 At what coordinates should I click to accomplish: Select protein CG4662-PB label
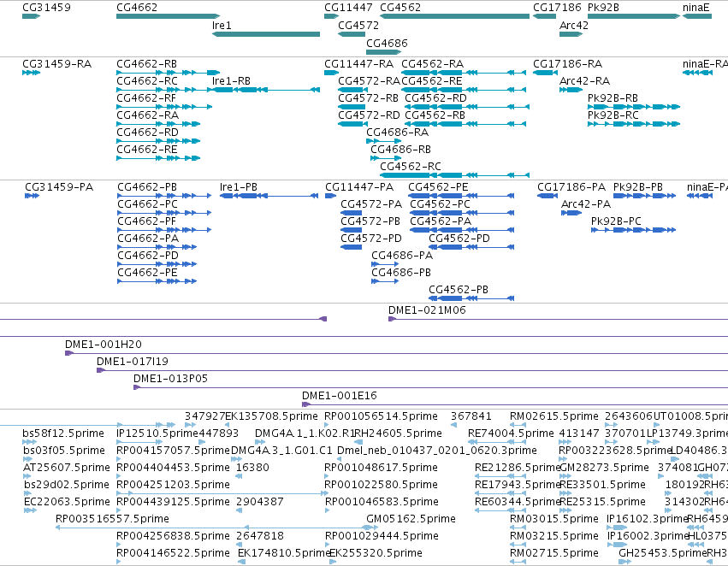click(147, 187)
